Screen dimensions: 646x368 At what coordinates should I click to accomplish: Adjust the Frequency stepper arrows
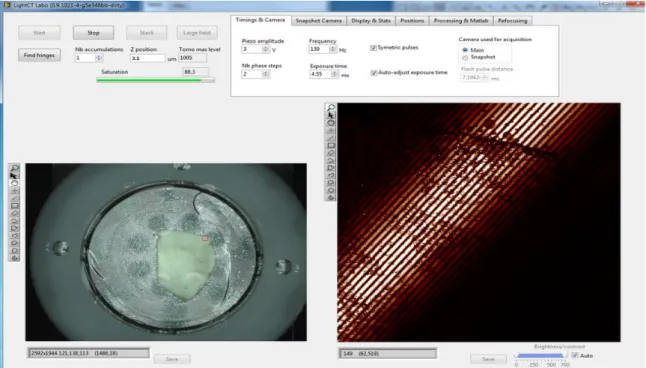coord(332,49)
